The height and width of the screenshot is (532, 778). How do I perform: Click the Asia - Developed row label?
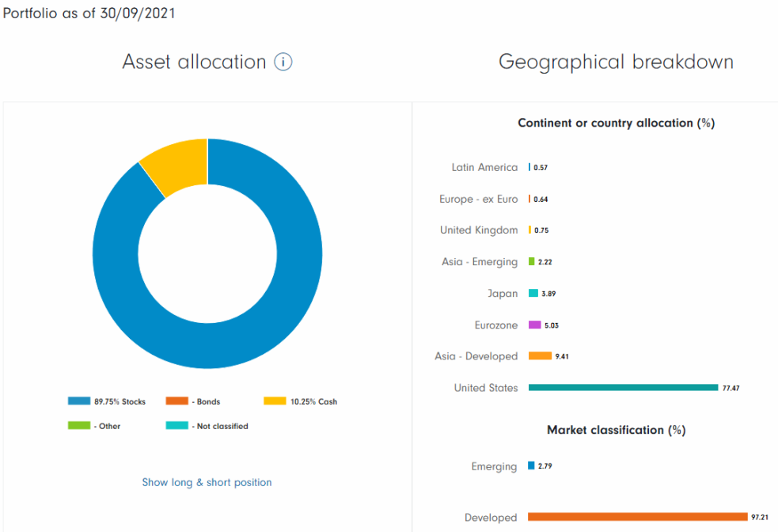pos(476,356)
